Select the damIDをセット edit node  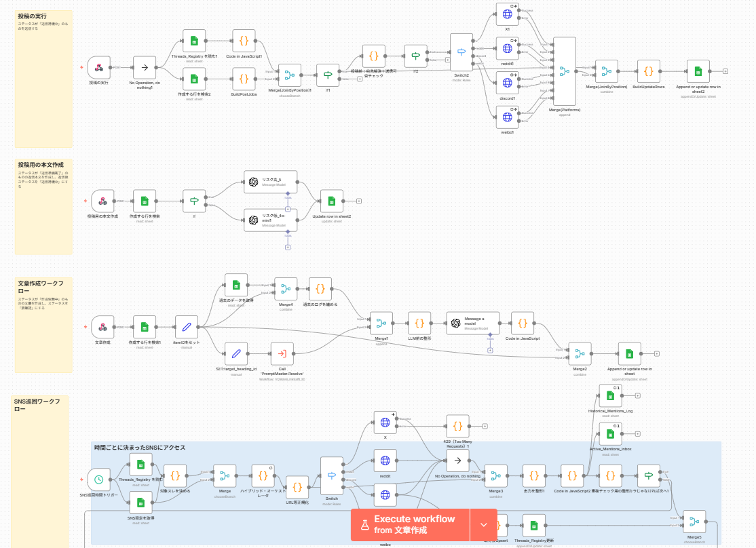186,326
